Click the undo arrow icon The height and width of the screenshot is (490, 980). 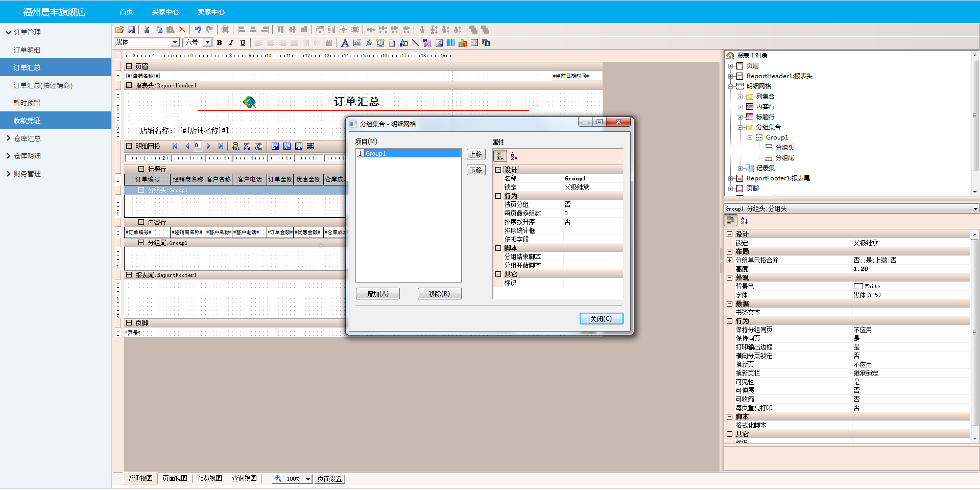(198, 30)
